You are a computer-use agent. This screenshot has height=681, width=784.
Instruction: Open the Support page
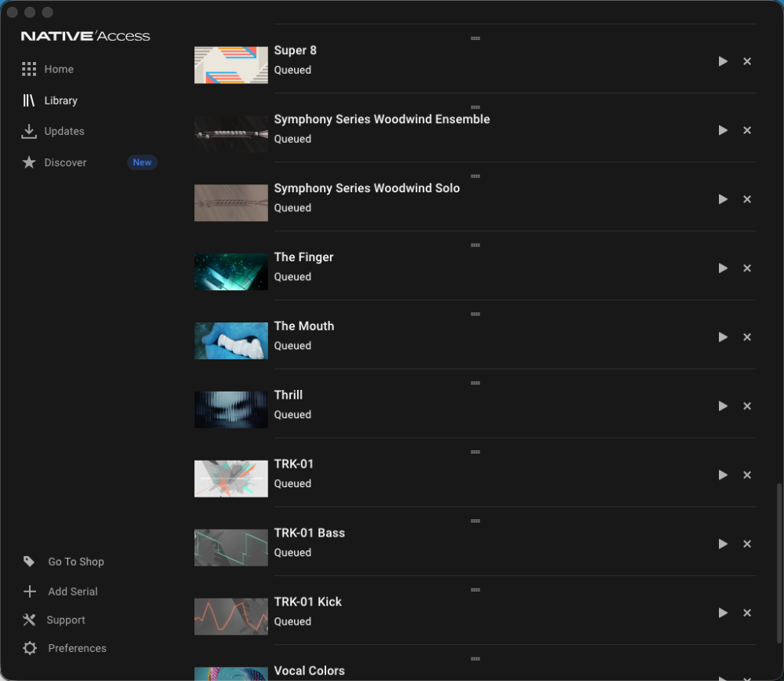coord(54,620)
